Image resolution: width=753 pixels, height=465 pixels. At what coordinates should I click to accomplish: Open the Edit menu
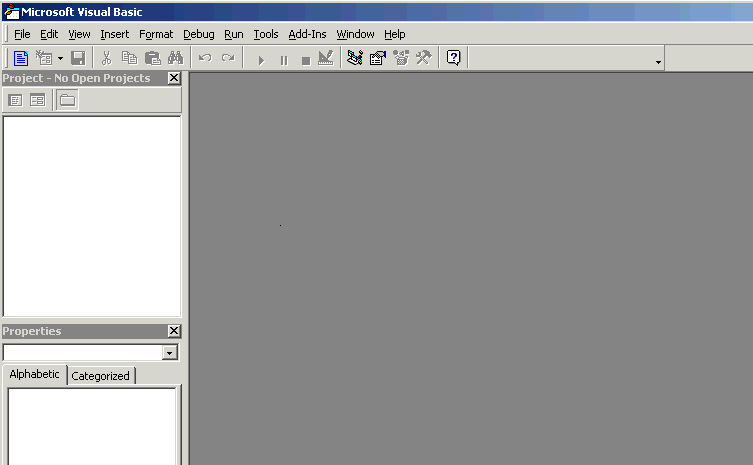tap(49, 34)
